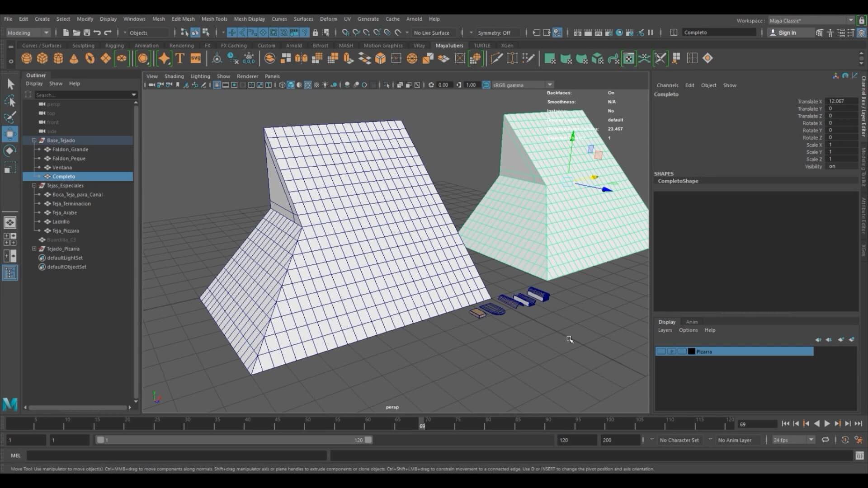The image size is (868, 488).
Task: Open the Mesh Tools menu
Action: coord(214,19)
